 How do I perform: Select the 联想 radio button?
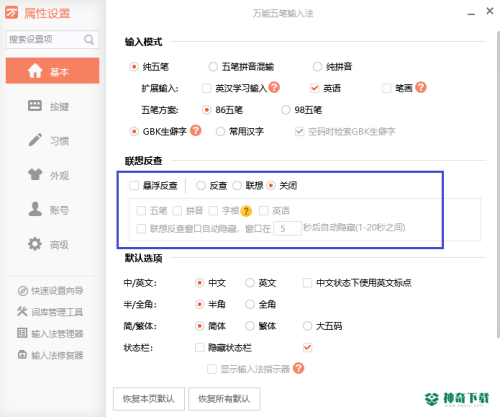pyautogui.click(x=237, y=185)
